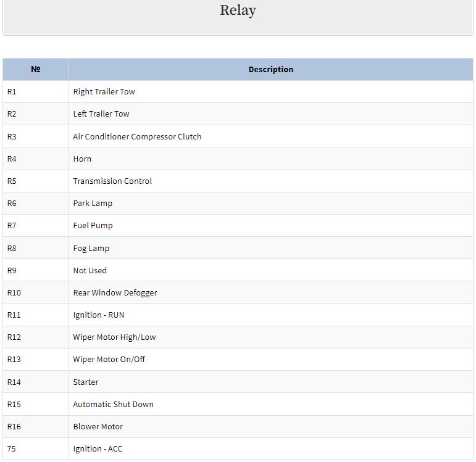This screenshot has height=462, width=476.
Task: Click the Horn relay description
Action: pyautogui.click(x=82, y=159)
